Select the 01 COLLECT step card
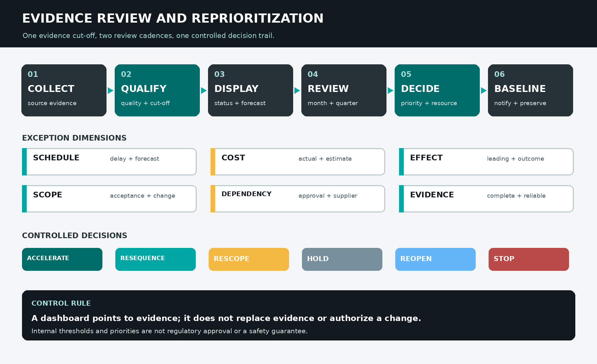This screenshot has width=597, height=364. [x=64, y=90]
